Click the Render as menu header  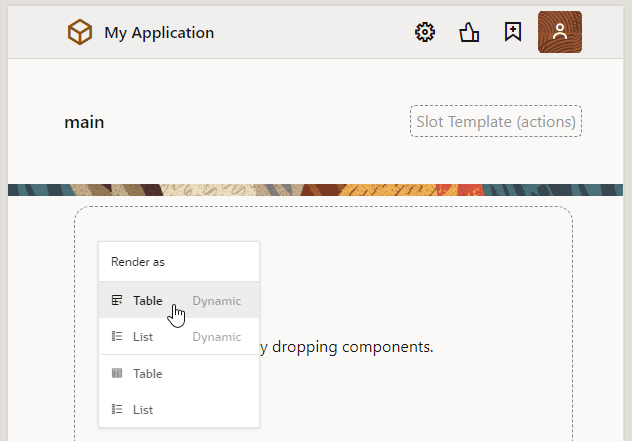coord(138,262)
